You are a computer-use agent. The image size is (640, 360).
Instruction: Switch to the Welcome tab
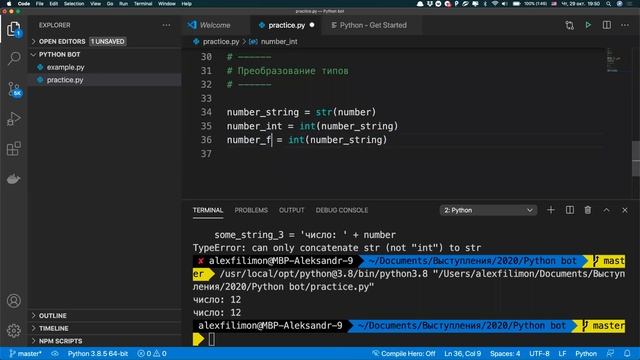tap(215, 25)
